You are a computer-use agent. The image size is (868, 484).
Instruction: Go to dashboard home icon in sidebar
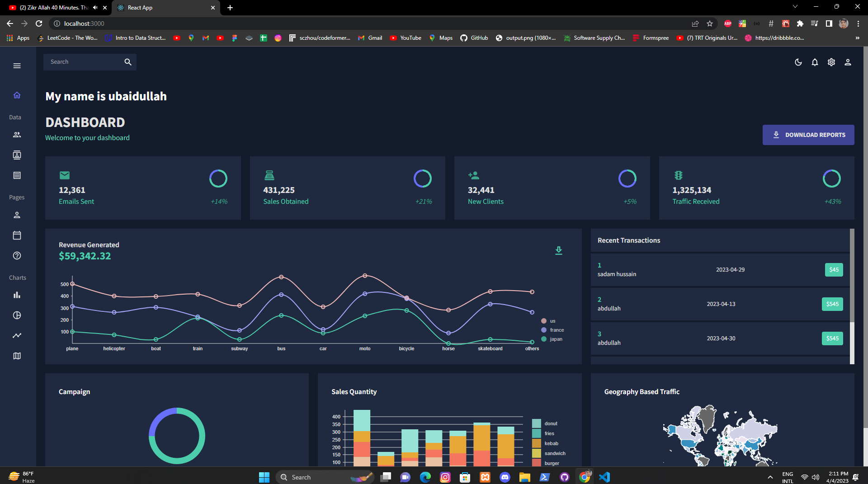click(17, 95)
